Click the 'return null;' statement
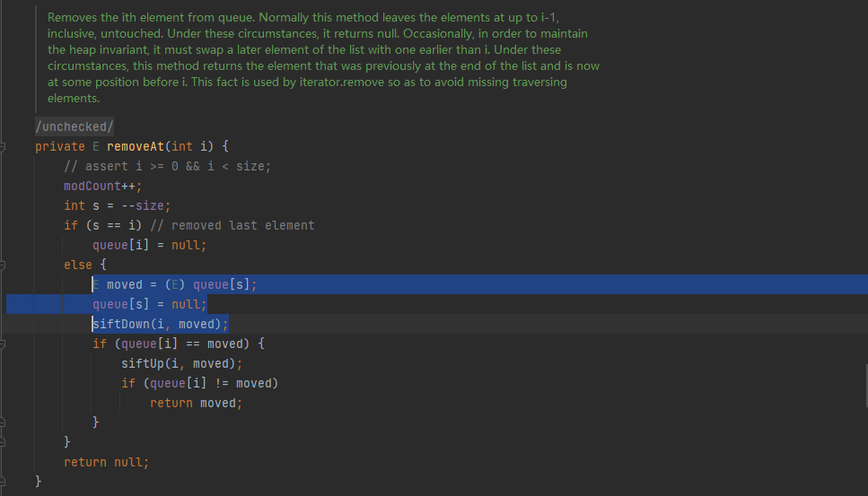Screen dimensions: 868x496 (106, 462)
